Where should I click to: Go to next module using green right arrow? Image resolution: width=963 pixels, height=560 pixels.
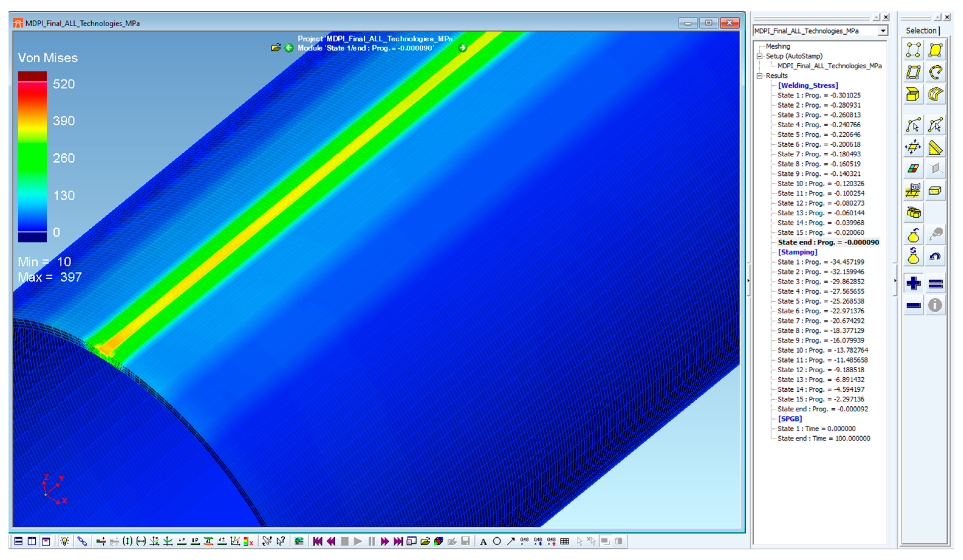(x=462, y=48)
